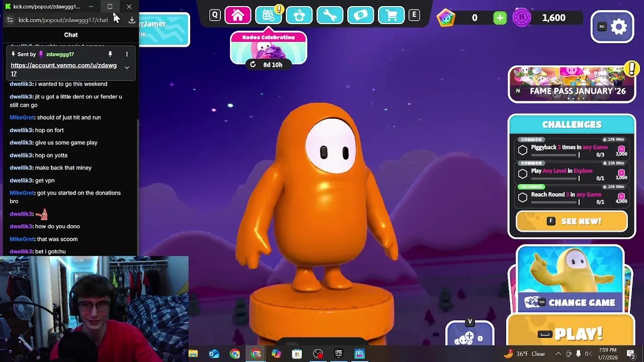644x362 pixels.
Task: Click the Show-Bucks gem currency icon
Action: pos(446,18)
